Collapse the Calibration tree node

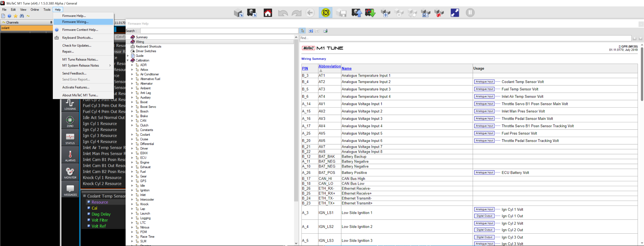pyautogui.click(x=128, y=60)
